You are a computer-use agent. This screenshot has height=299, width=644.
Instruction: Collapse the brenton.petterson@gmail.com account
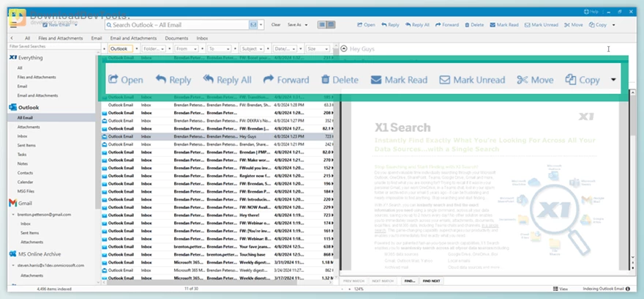click(13, 214)
